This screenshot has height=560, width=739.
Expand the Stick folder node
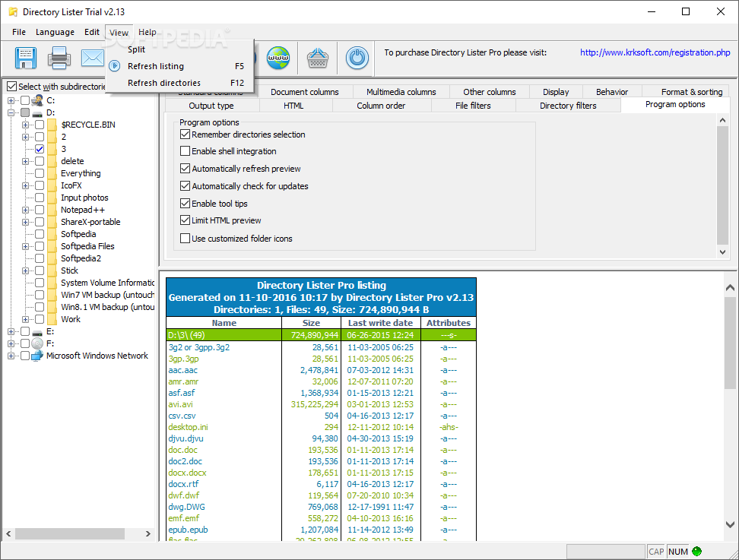(25, 271)
